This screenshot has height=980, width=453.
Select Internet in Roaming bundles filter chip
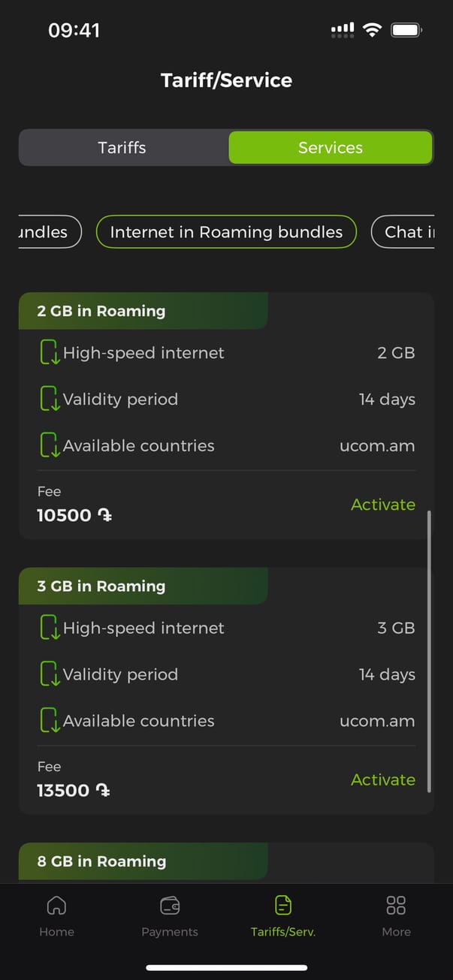click(x=226, y=232)
